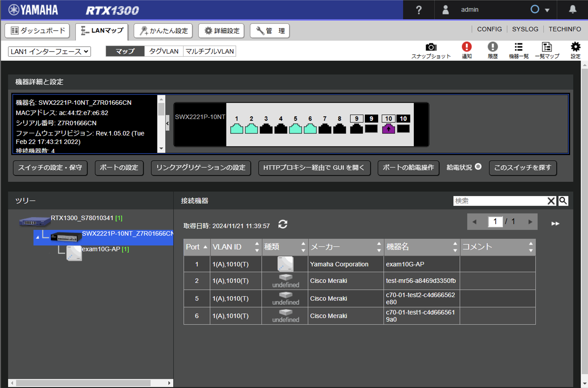Collapse device details panel with arrow

coord(168,123)
